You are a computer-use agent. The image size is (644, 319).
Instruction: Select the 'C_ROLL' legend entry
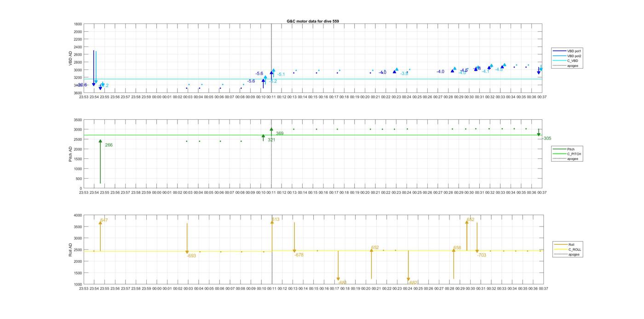pyautogui.click(x=568, y=249)
